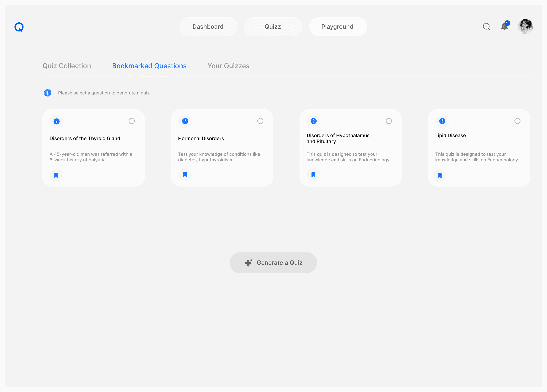Viewport: 547px width, 392px height.
Task: Click the blue info icon beside the hint
Action: pos(48,93)
